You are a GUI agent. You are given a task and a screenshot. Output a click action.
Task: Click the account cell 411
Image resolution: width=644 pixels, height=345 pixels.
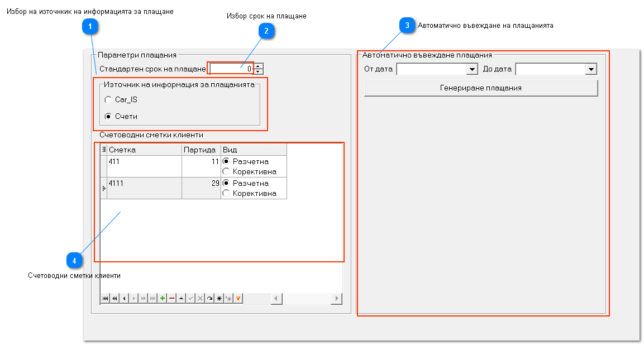pyautogui.click(x=144, y=166)
